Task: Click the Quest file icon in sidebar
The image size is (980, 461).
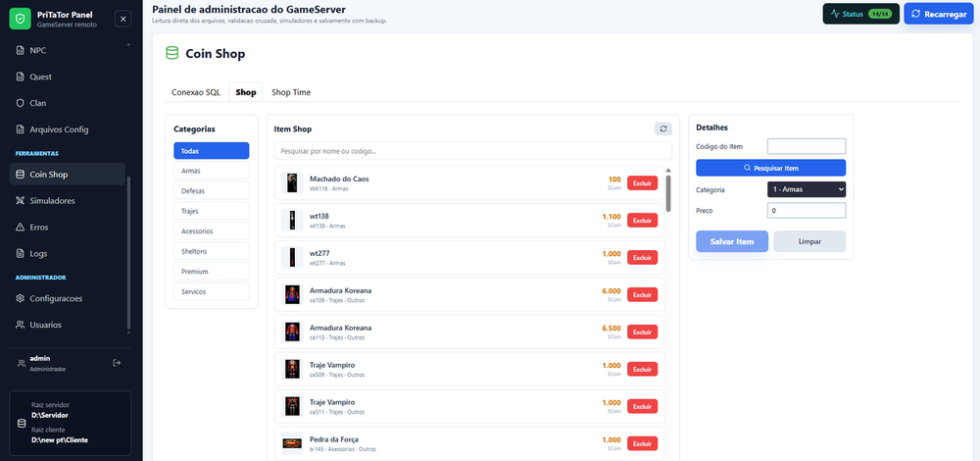Action: (20, 77)
